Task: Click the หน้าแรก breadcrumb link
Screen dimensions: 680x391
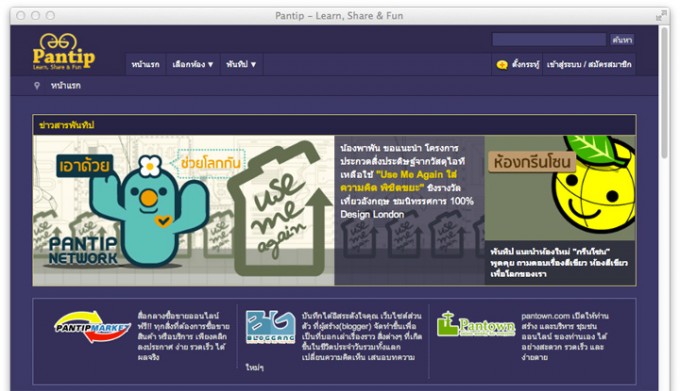Action: 65,86
